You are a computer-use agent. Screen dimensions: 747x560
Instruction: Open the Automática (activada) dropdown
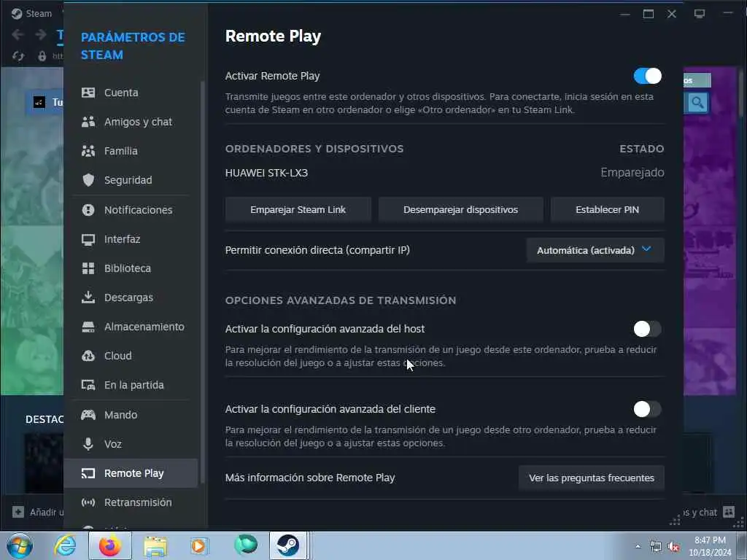(x=595, y=250)
